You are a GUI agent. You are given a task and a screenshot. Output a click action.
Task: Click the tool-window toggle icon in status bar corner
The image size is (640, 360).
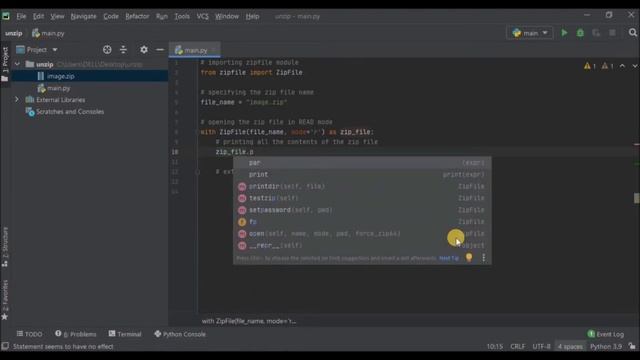5,346
